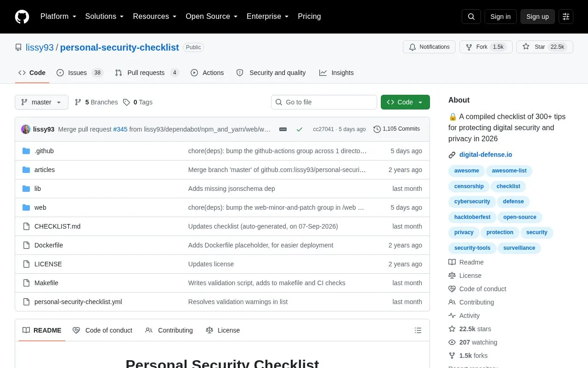Click the Sign in button

(x=500, y=17)
